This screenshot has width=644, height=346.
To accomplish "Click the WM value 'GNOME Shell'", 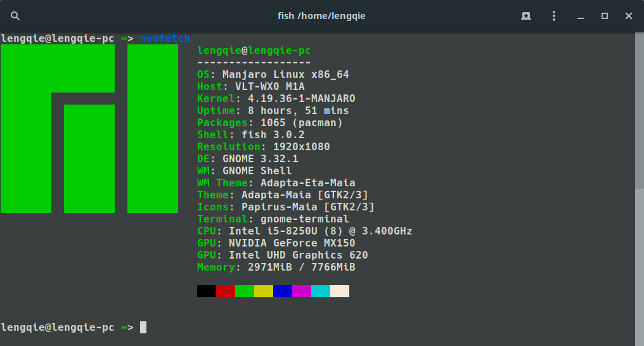I will coord(257,170).
